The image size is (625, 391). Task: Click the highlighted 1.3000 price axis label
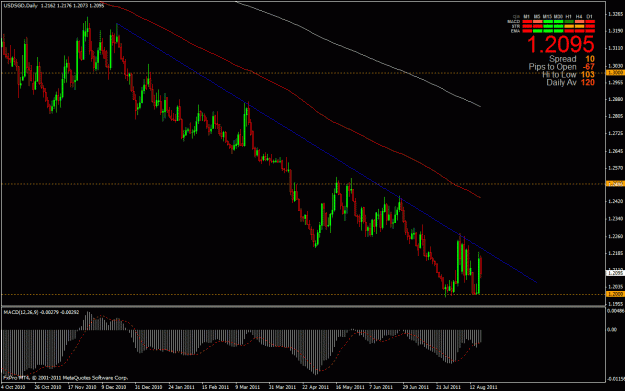615,73
